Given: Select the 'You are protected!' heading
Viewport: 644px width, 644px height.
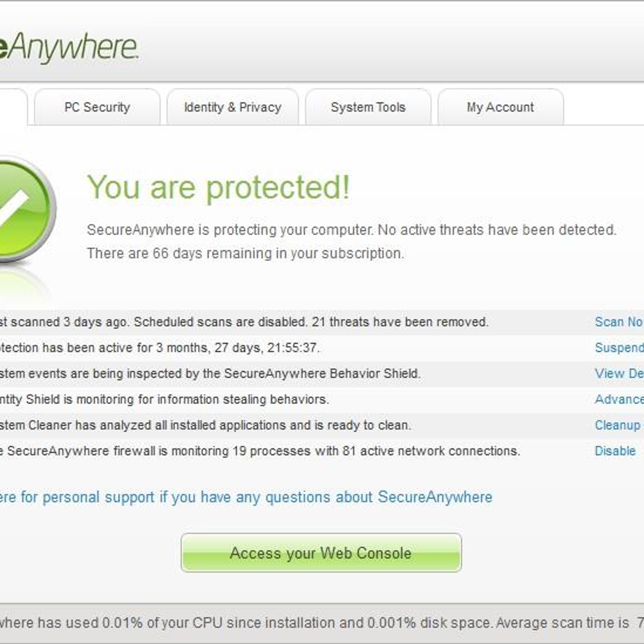Looking at the screenshot, I should pyautogui.click(x=218, y=188).
